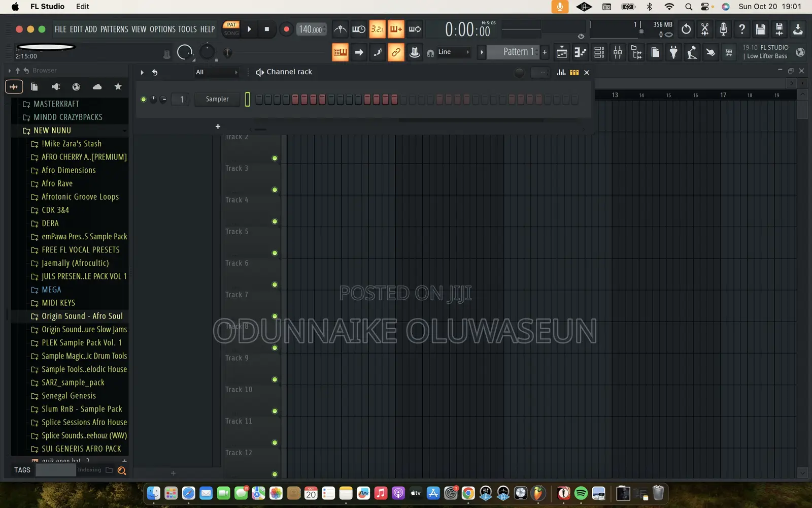Screen dimensions: 812x508
Task: Toggle the overdub/blend recording button
Action: [396, 29]
